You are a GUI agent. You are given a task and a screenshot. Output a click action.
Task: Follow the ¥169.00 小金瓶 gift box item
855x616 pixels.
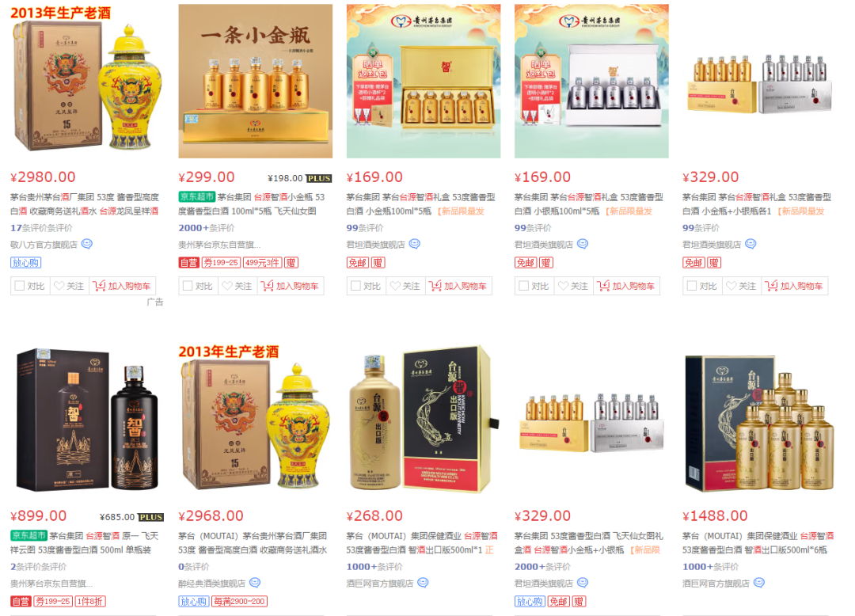tap(405, 286)
